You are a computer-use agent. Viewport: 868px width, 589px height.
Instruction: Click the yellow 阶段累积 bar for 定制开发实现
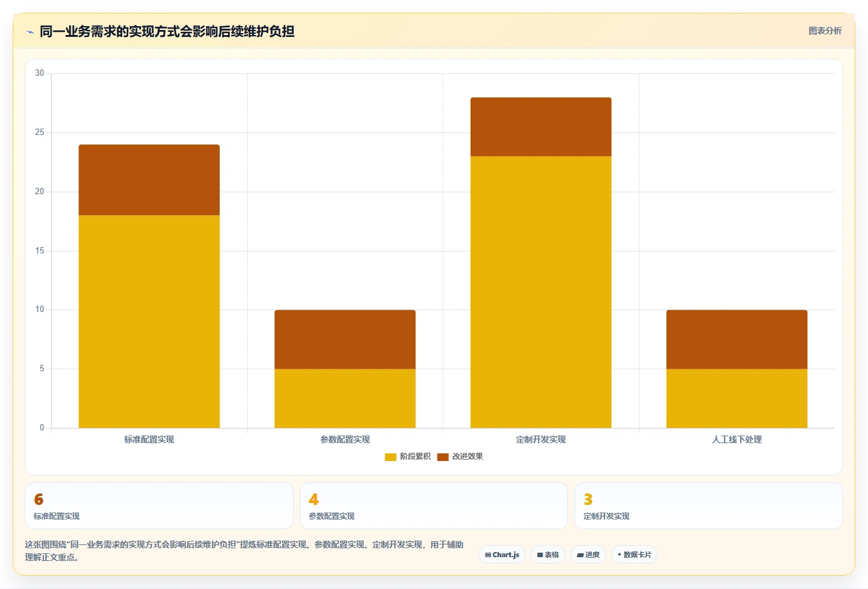[541, 292]
